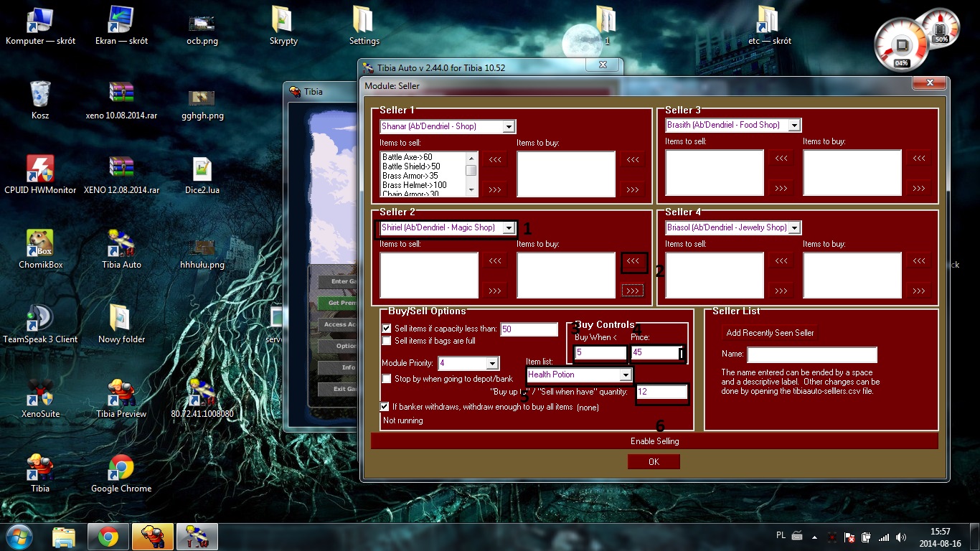Focus the buy/sell quantity field
This screenshot has height=551, width=980.
[661, 392]
